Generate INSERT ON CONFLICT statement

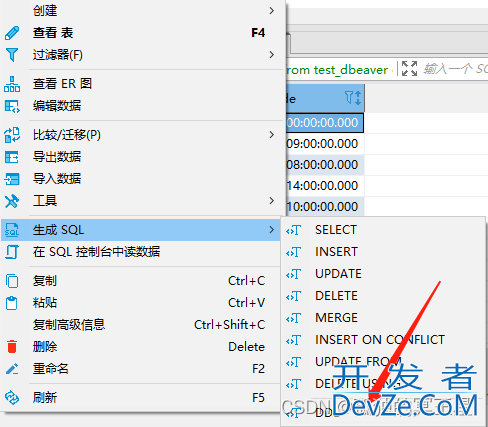(x=383, y=340)
